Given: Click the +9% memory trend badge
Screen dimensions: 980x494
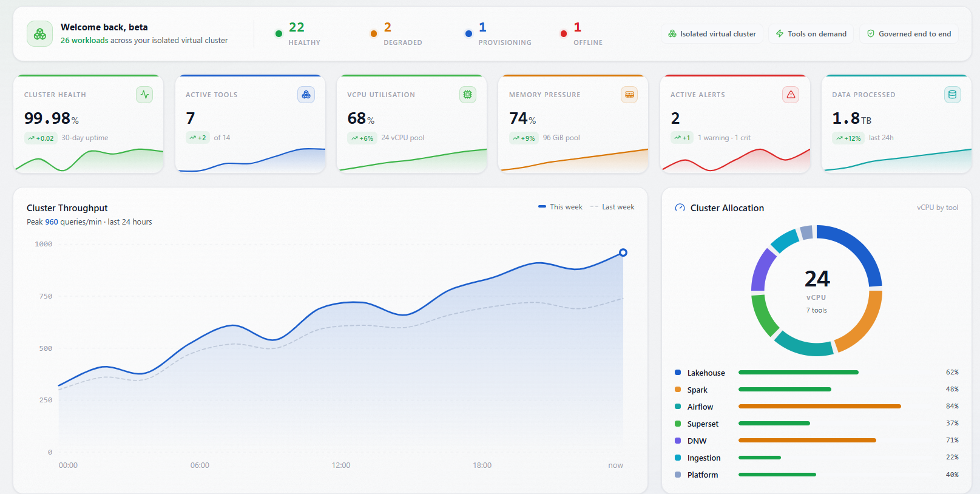Looking at the screenshot, I should 524,138.
